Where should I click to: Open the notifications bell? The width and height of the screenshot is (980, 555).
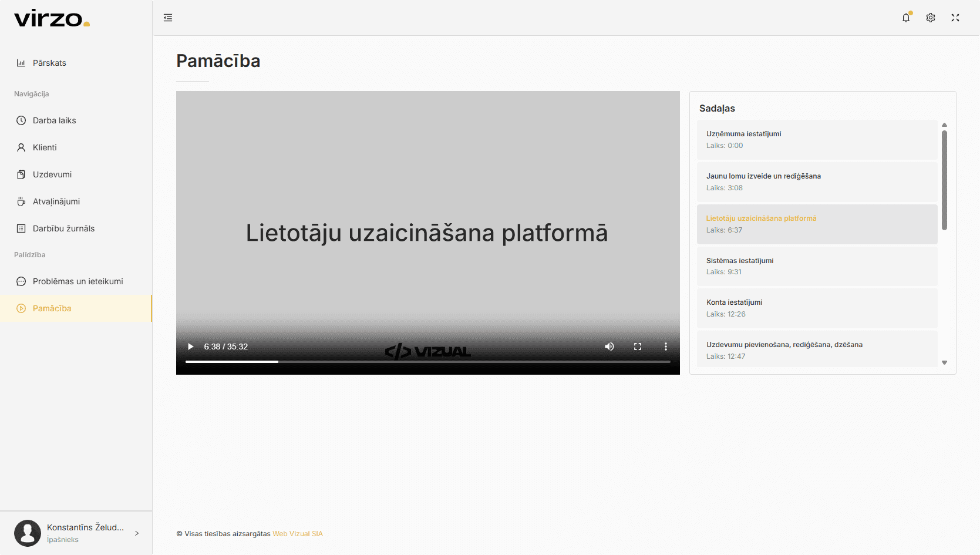pyautogui.click(x=906, y=18)
